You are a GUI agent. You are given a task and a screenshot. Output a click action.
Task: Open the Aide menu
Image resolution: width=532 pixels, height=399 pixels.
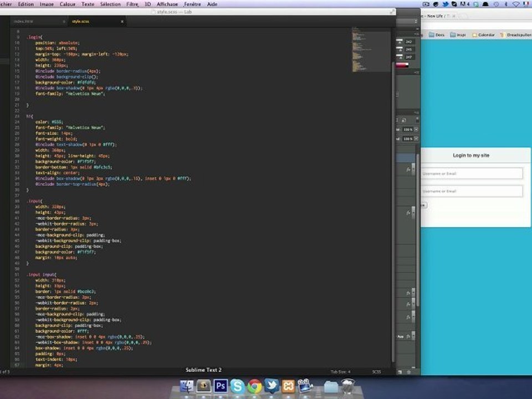212,4
